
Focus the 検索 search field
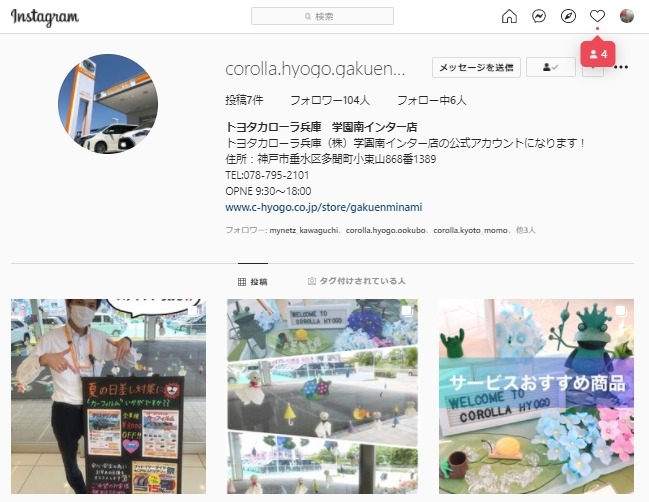point(322,16)
